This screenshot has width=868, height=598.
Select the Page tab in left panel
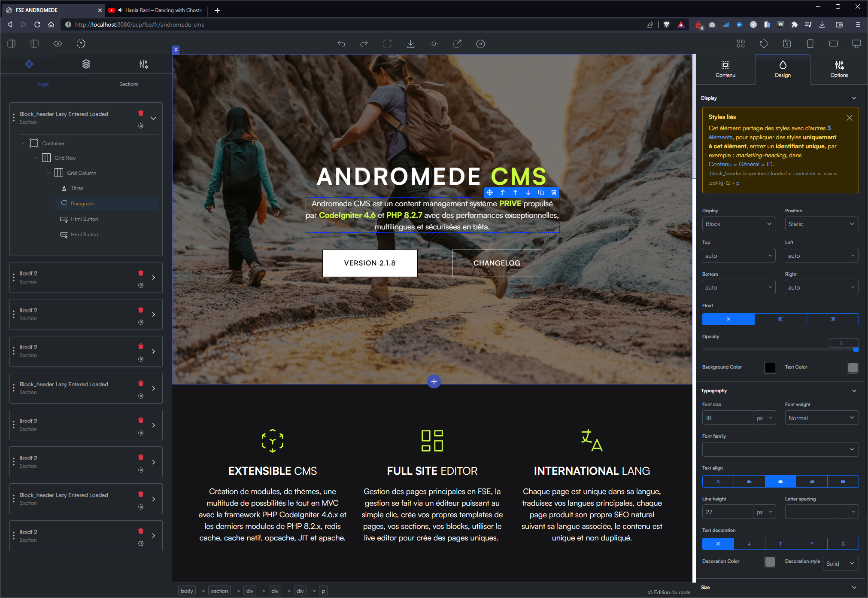click(43, 84)
